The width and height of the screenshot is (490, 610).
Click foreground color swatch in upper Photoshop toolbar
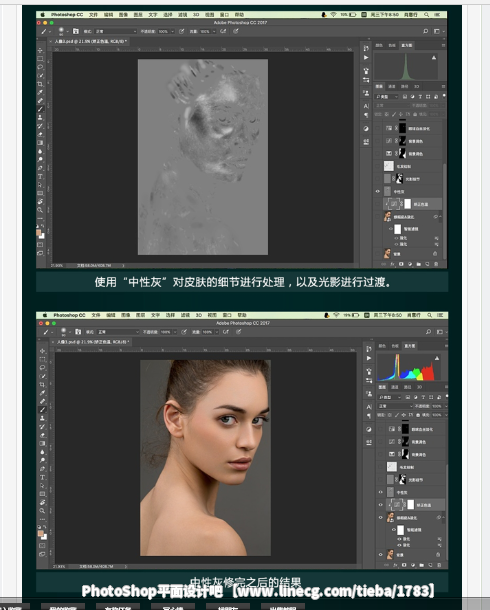38,233
